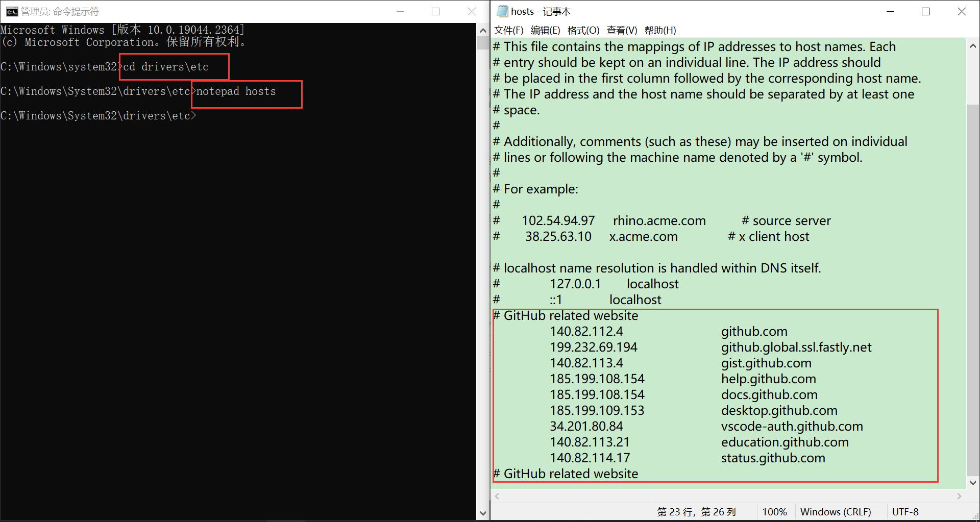Minimize the Command Prompt window
Viewport: 980px width, 522px height.
pyautogui.click(x=400, y=11)
